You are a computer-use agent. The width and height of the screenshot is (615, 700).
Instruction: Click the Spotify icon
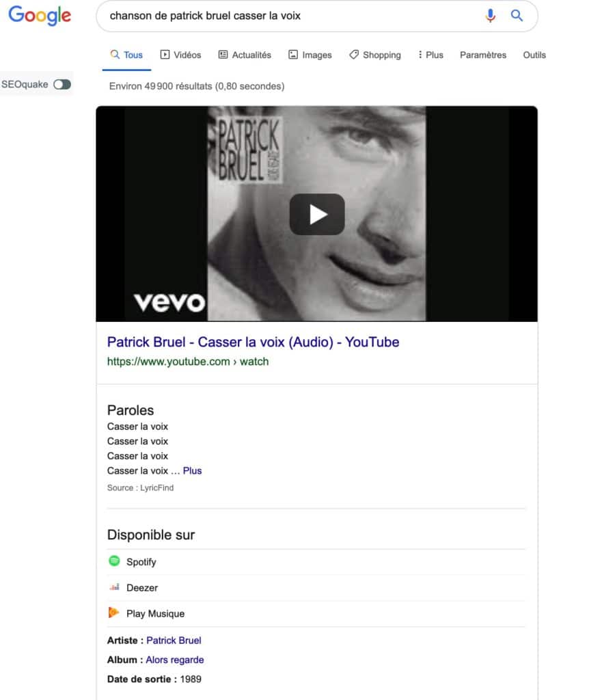tap(114, 561)
